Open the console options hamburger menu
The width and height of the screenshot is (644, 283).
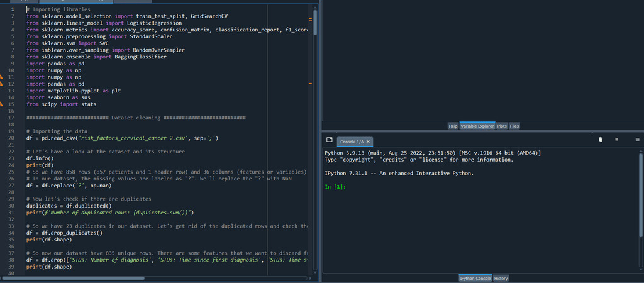click(638, 140)
